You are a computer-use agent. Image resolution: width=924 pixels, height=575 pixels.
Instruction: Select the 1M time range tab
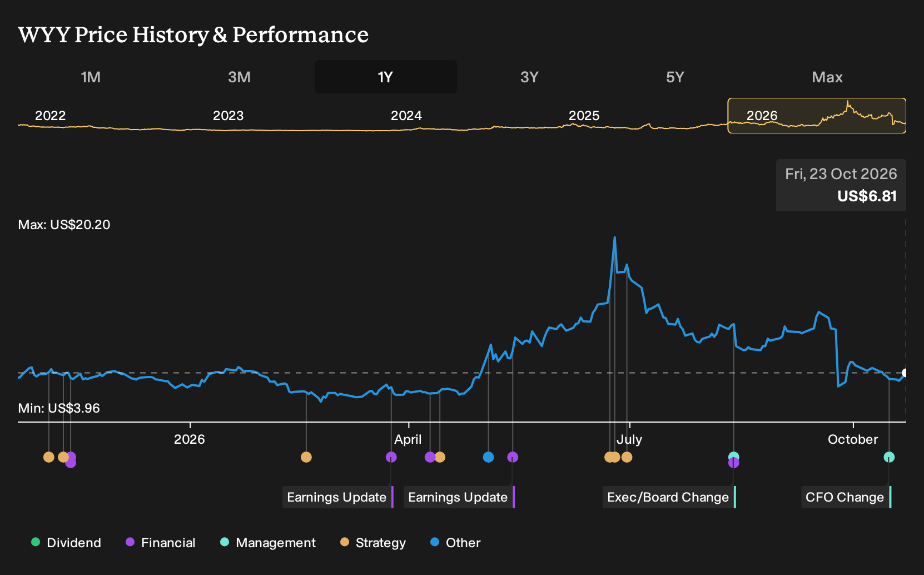[x=91, y=77]
